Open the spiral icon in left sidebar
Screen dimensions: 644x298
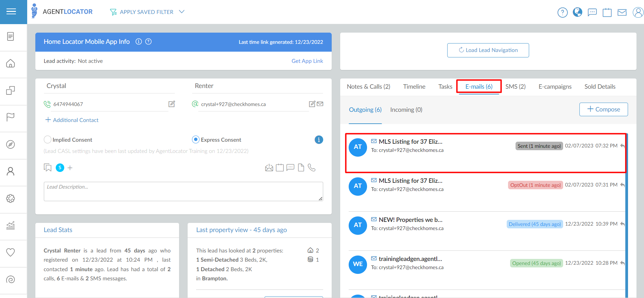coord(11,280)
